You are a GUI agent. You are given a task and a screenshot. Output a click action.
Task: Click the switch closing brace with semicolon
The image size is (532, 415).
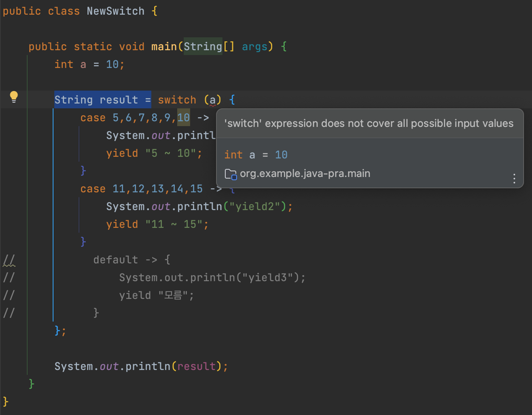[60, 331]
